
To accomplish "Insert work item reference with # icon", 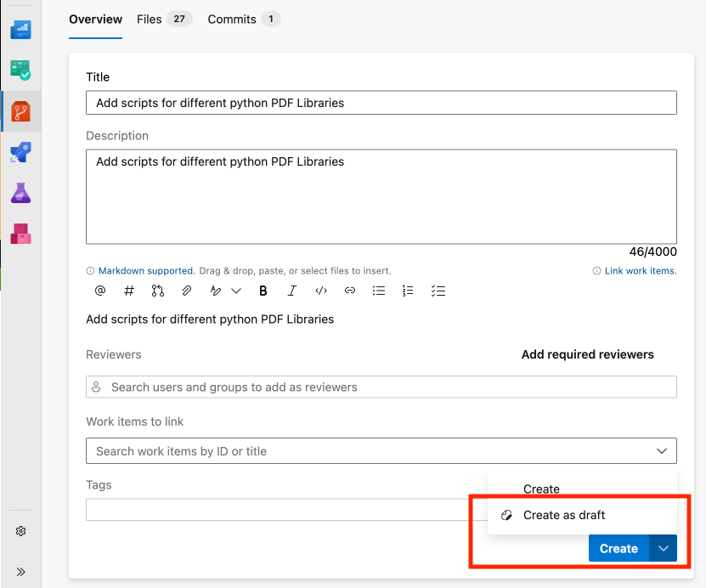I will coord(129,291).
